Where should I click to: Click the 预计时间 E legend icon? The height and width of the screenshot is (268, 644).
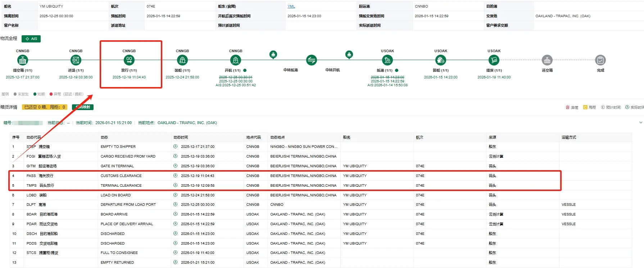[603, 107]
